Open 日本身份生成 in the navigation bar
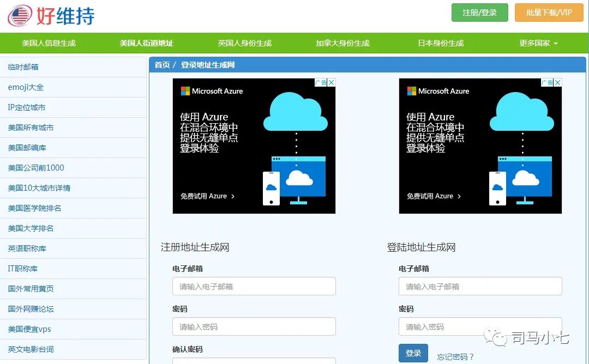The image size is (589, 364). click(441, 43)
